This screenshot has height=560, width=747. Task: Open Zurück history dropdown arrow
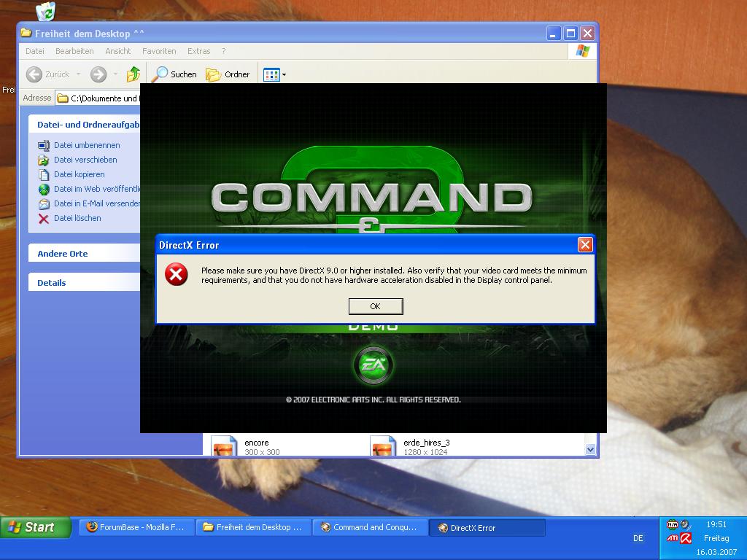point(79,74)
